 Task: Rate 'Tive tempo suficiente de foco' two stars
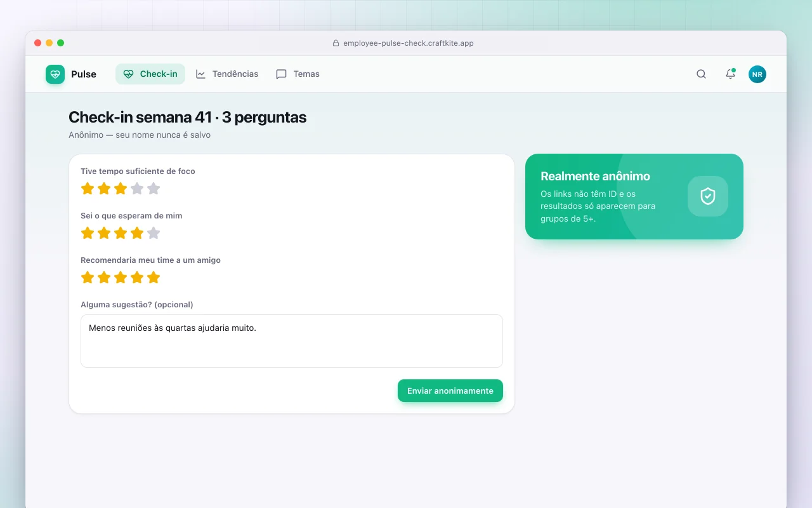[104, 189]
